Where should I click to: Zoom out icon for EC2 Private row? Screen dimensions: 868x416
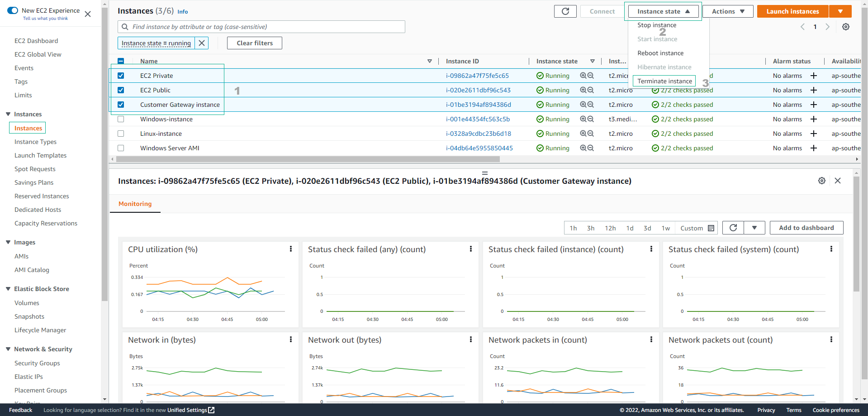click(590, 76)
